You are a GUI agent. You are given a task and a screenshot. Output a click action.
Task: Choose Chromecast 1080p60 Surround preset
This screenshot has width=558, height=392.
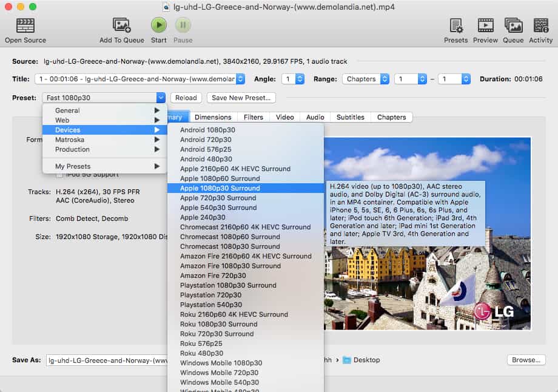(246, 237)
